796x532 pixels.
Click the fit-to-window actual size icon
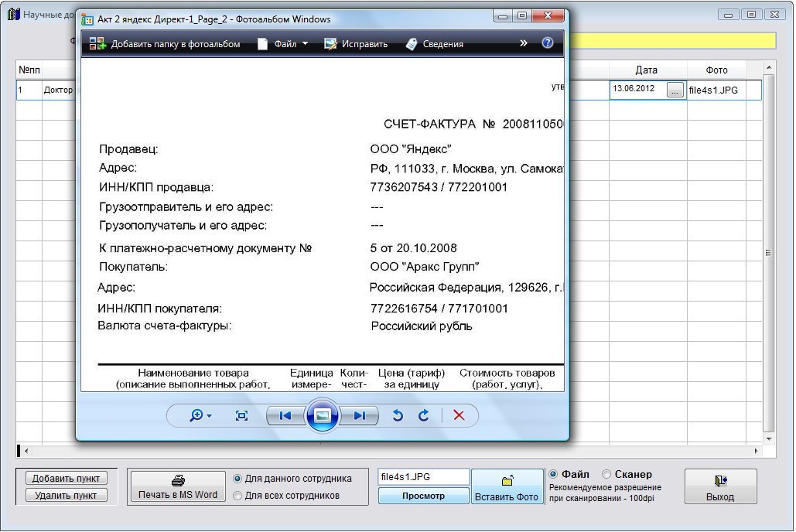pyautogui.click(x=241, y=416)
